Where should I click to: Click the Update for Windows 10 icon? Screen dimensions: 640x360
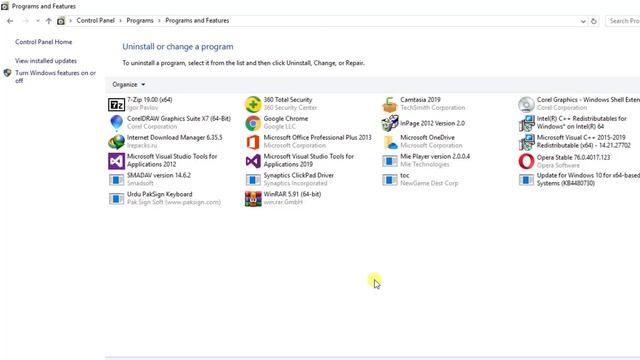tap(527, 180)
